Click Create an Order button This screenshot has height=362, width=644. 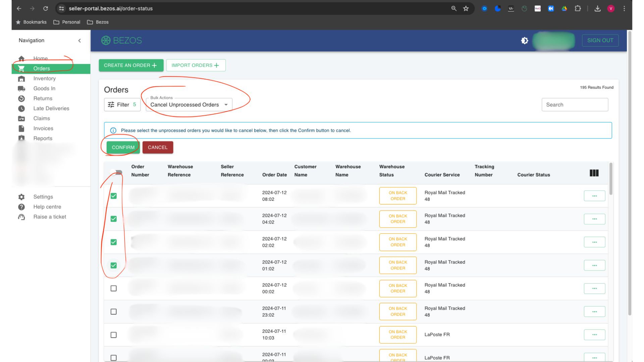(x=131, y=65)
